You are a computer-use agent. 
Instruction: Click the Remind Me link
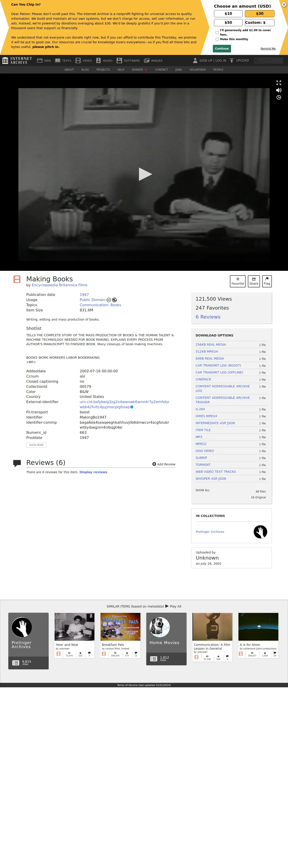(268, 48)
